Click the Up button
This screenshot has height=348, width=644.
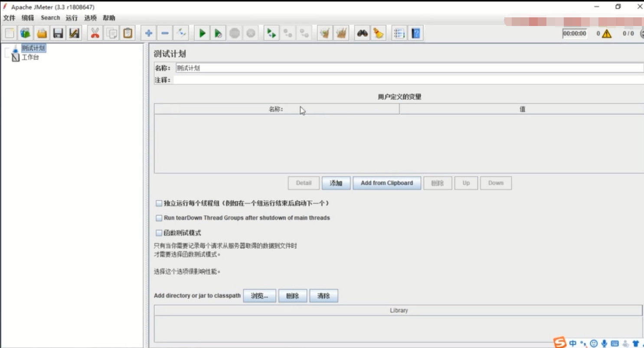click(x=466, y=183)
